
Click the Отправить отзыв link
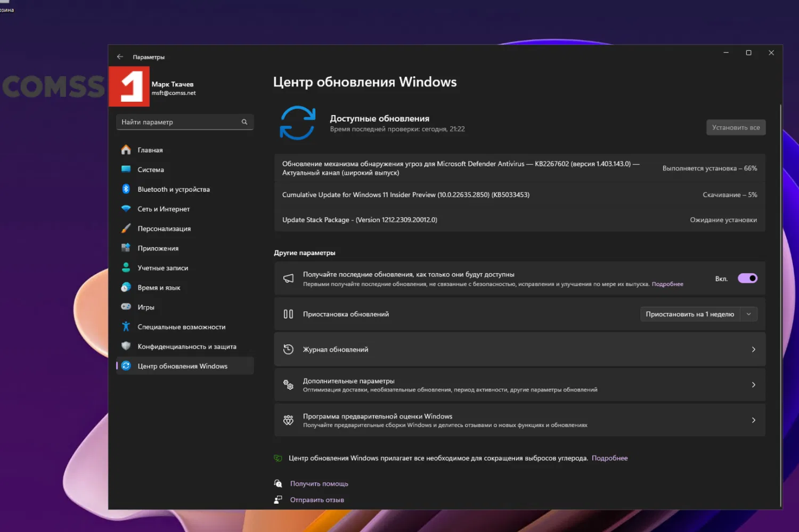[317, 500]
